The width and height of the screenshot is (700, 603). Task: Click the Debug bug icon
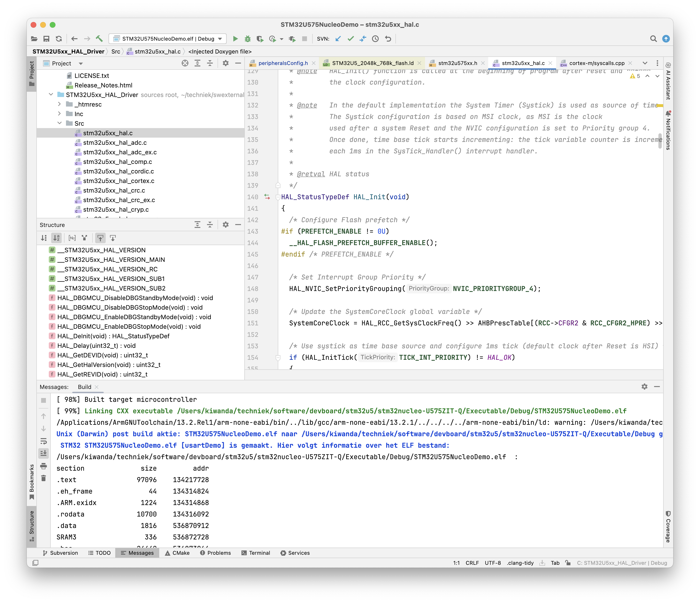pyautogui.click(x=248, y=39)
